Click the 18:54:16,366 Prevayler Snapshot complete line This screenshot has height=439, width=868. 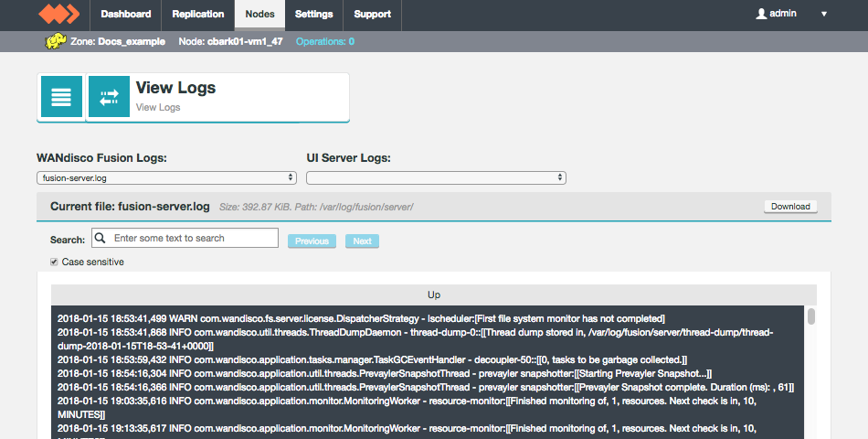click(426, 388)
